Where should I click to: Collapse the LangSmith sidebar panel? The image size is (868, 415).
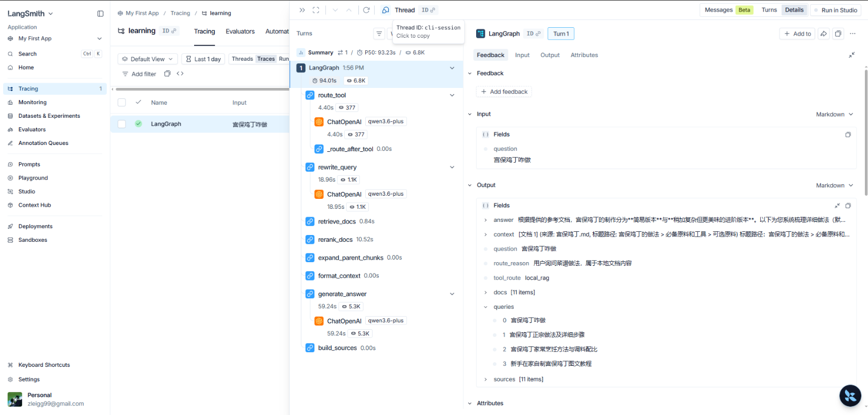point(100,14)
